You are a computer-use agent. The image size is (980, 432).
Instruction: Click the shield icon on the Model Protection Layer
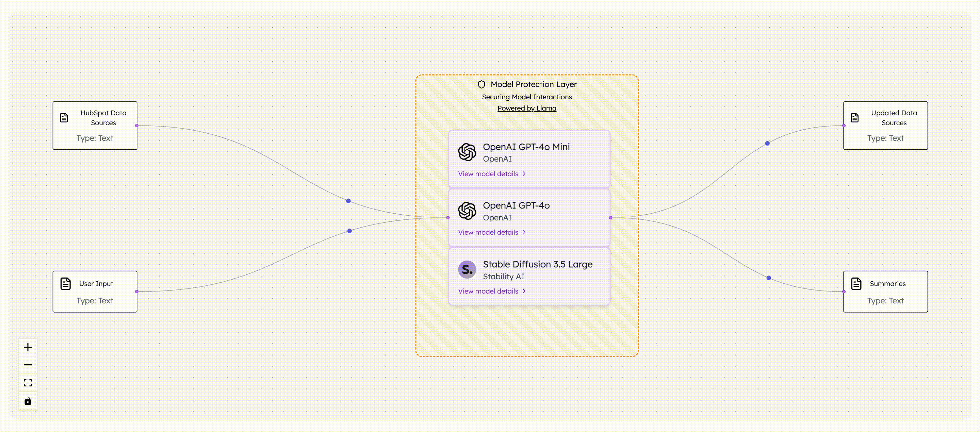click(481, 84)
